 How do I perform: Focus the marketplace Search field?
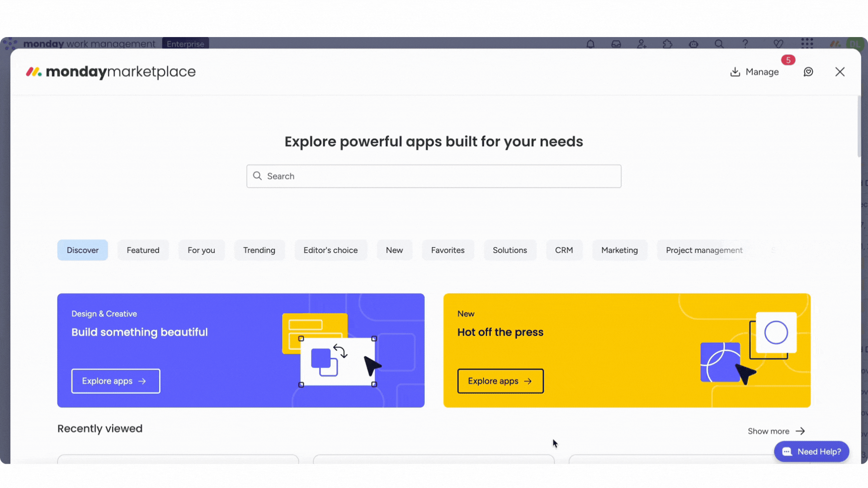click(x=434, y=176)
